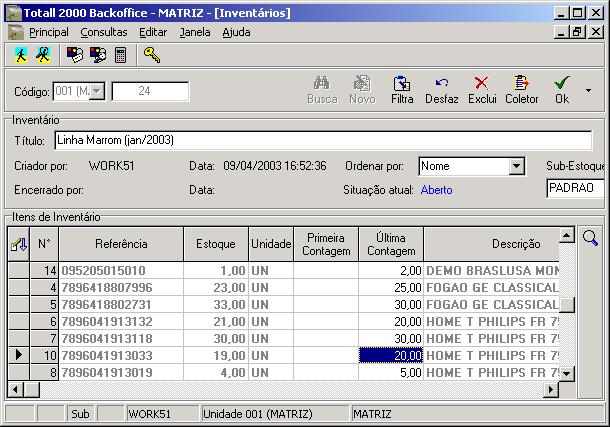Click the magnifier search icon beside grid

tap(590, 238)
